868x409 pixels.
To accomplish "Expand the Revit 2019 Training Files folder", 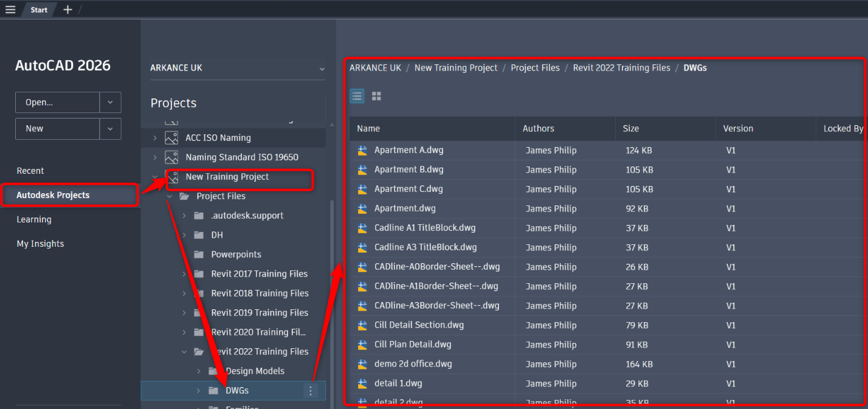I will pos(184,313).
